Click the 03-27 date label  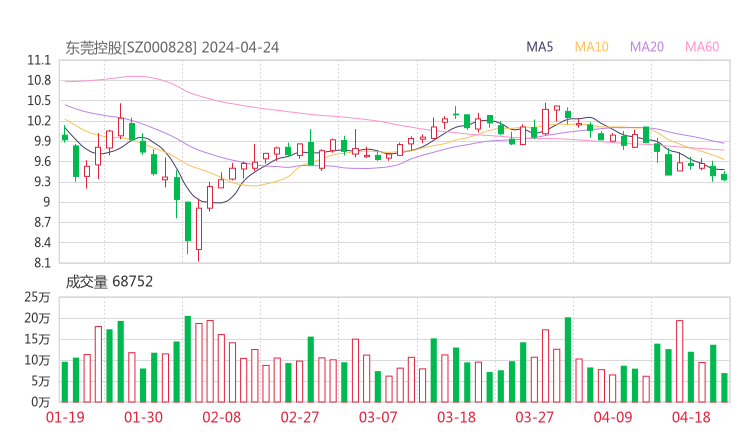[x=534, y=417]
